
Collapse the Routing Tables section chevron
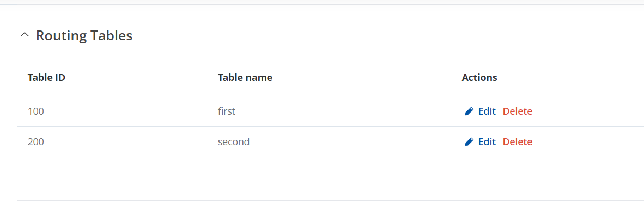(25, 35)
